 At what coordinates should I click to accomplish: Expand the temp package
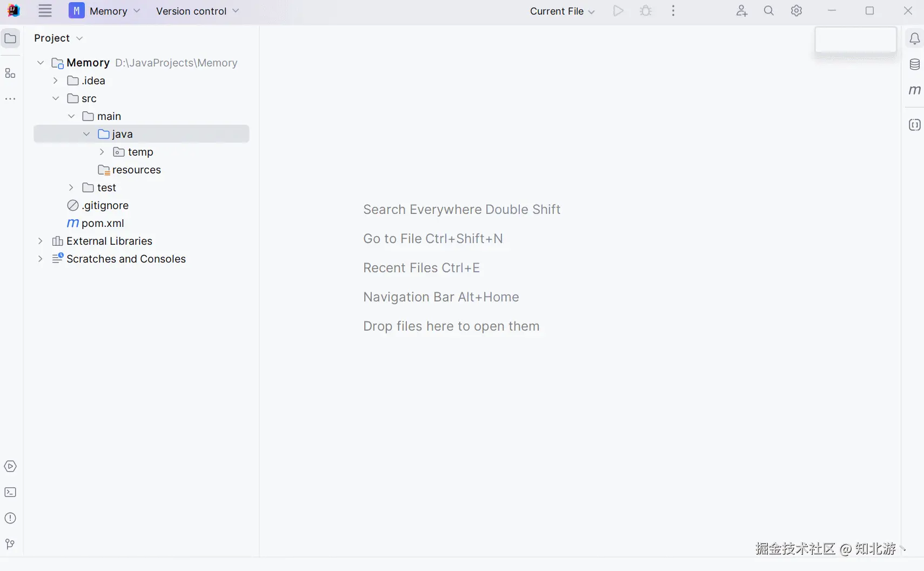102,152
